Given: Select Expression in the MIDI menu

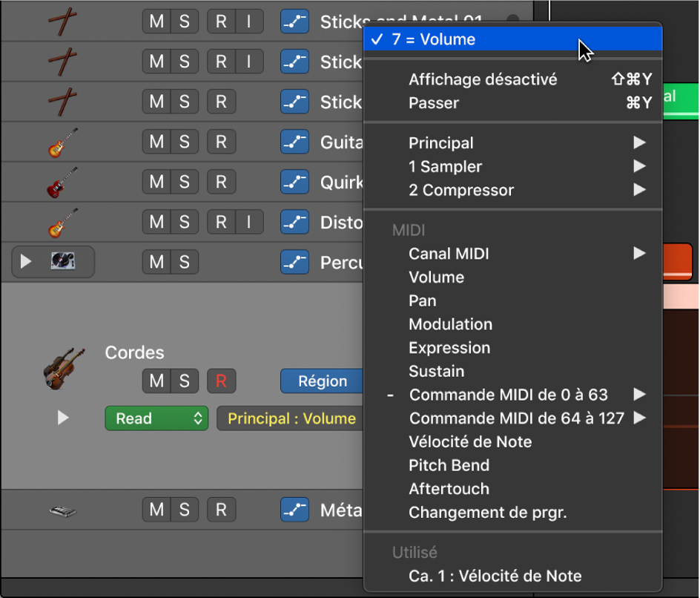Looking at the screenshot, I should (x=512, y=348).
